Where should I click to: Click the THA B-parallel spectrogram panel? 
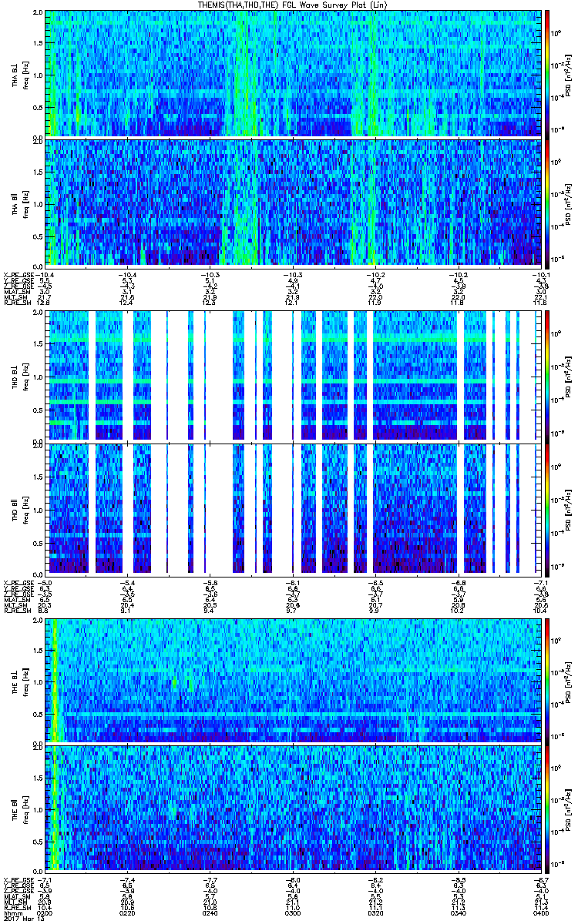294,202
